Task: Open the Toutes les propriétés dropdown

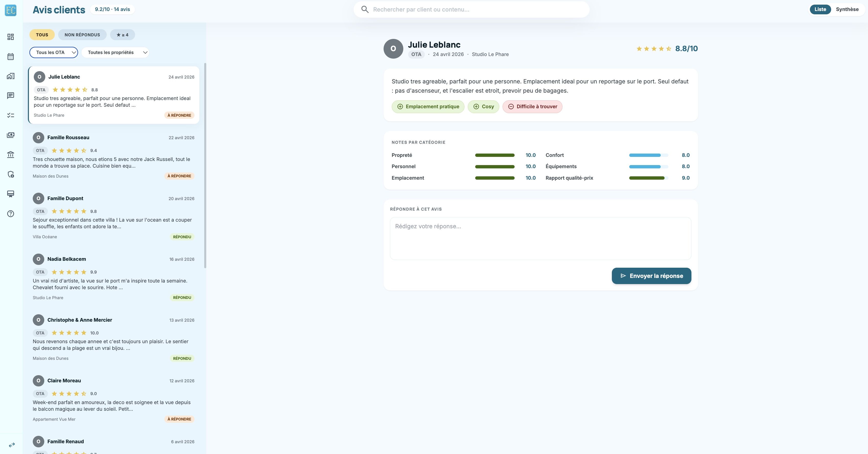Action: pyautogui.click(x=115, y=52)
